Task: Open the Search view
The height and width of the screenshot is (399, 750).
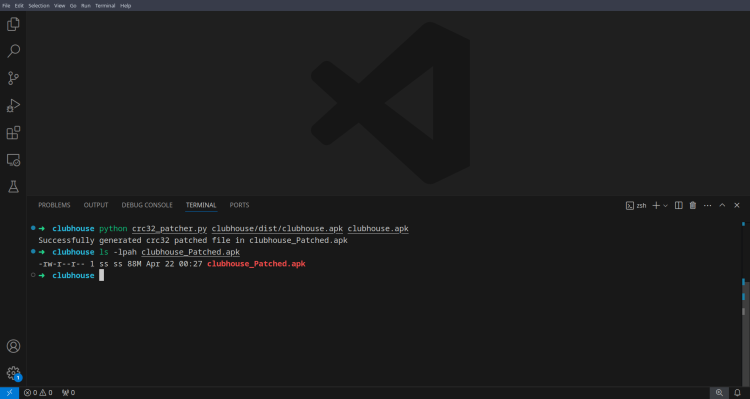Action: pyautogui.click(x=13, y=51)
